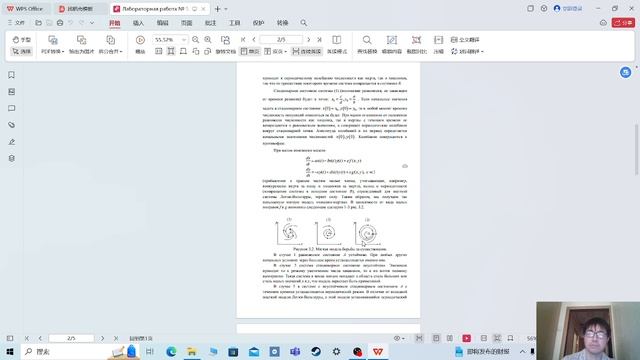Click the zoom out magnifier

[x=196, y=40]
